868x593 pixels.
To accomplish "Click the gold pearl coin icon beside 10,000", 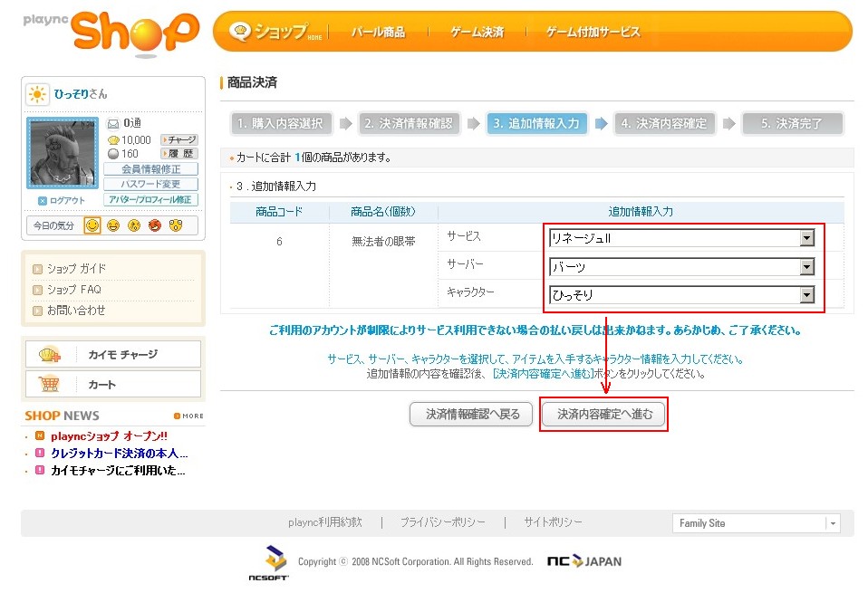I will (x=113, y=140).
